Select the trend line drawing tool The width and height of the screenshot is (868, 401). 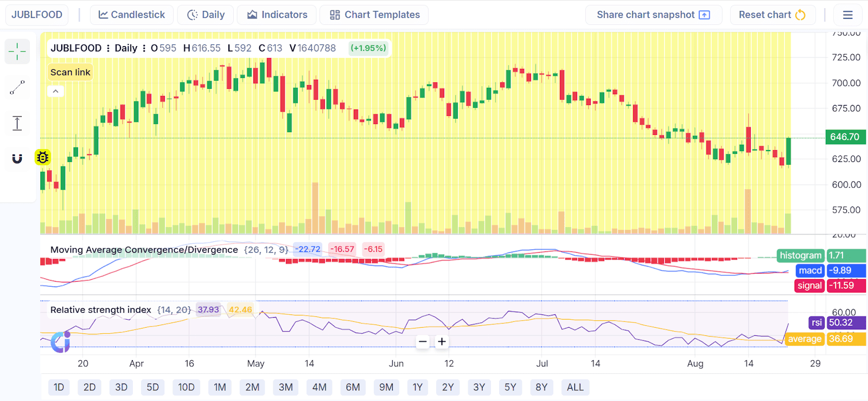(17, 87)
